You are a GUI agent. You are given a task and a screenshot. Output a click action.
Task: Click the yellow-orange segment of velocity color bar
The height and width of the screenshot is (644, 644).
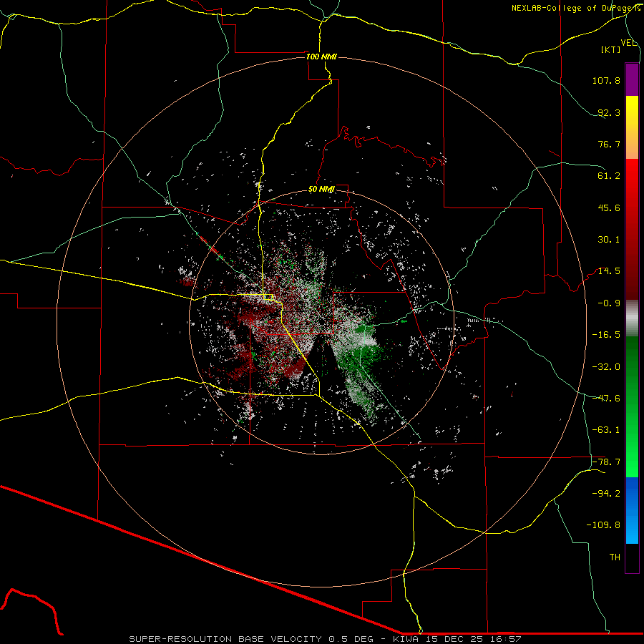tap(632, 127)
